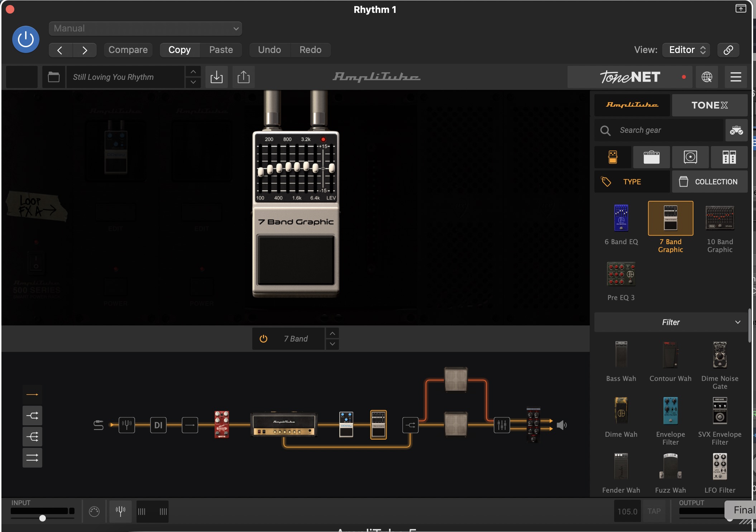Click the export share icon

pyautogui.click(x=244, y=77)
